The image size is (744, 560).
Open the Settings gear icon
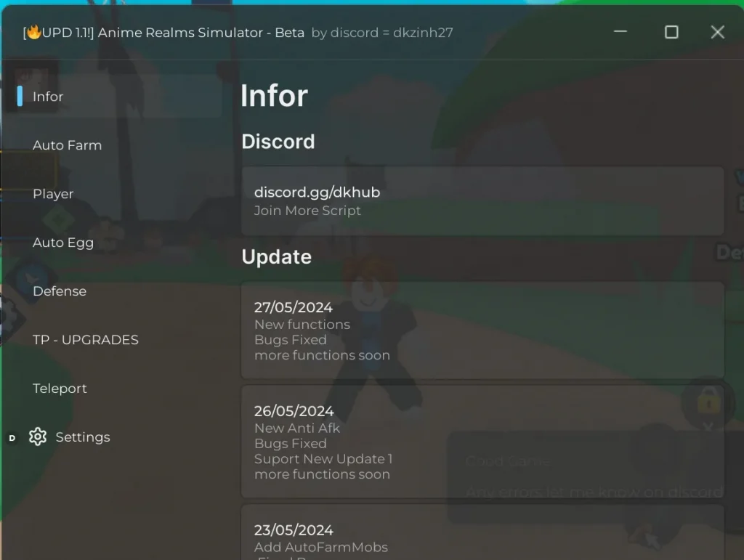tap(37, 437)
